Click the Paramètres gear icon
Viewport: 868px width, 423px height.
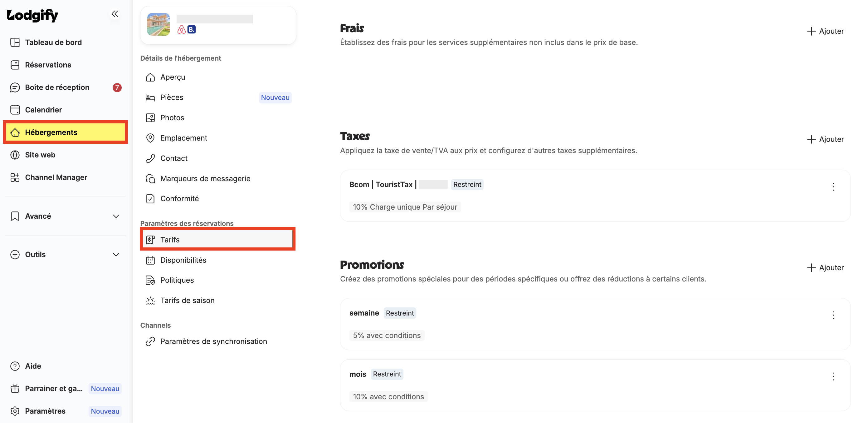point(15,411)
